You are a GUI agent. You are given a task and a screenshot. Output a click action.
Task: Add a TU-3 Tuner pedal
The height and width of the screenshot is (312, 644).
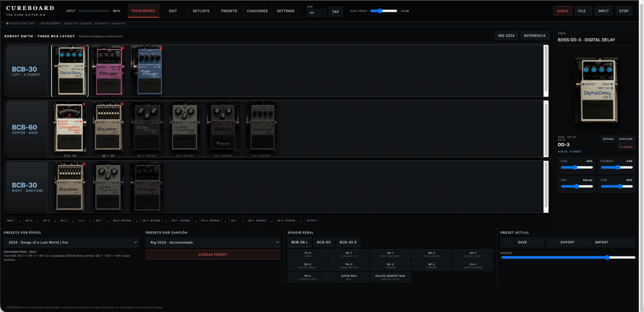pyautogui.click(x=308, y=254)
